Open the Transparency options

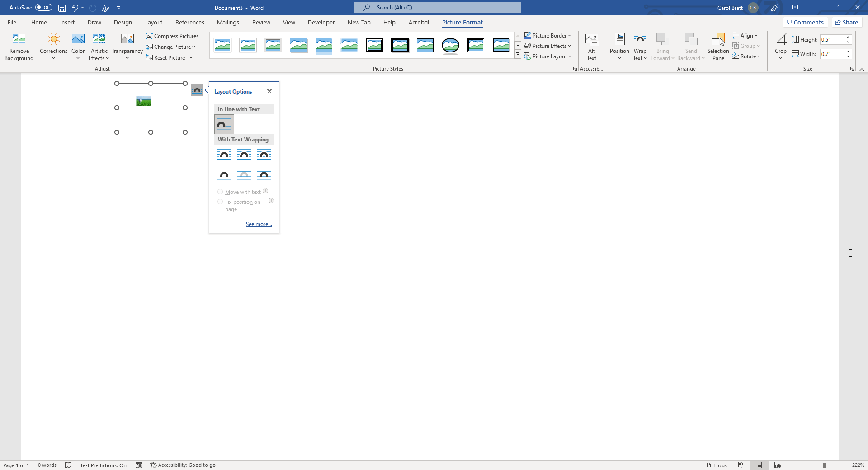pos(127,47)
